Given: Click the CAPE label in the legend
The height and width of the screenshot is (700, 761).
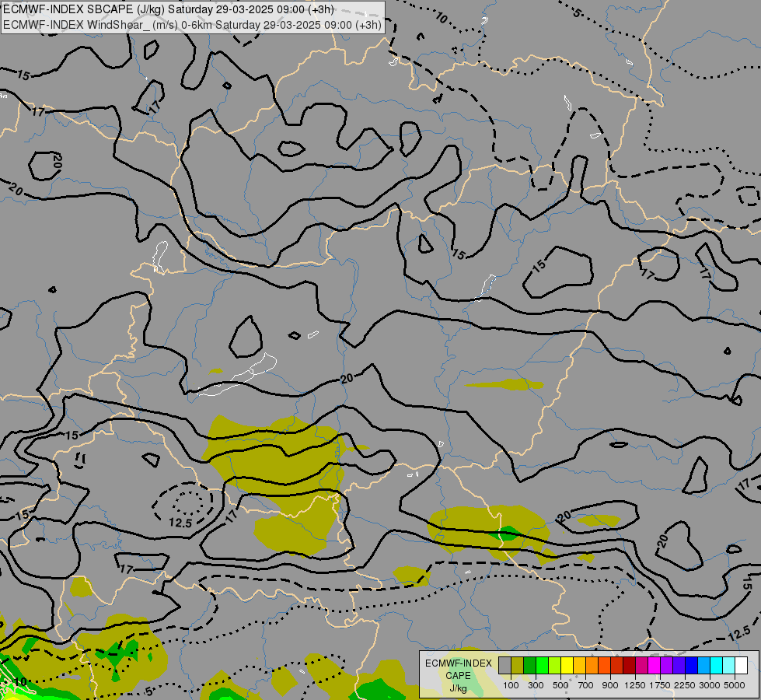Looking at the screenshot, I should tap(458, 676).
